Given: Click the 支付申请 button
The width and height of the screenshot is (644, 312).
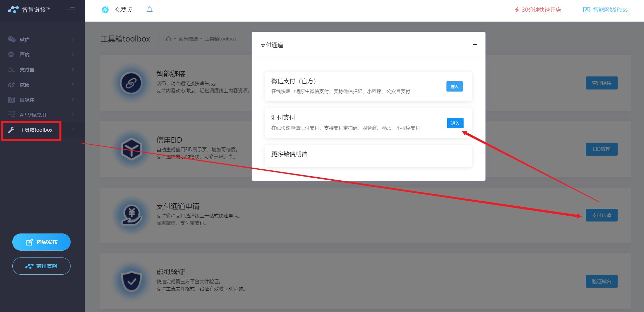Looking at the screenshot, I should pyautogui.click(x=602, y=215).
